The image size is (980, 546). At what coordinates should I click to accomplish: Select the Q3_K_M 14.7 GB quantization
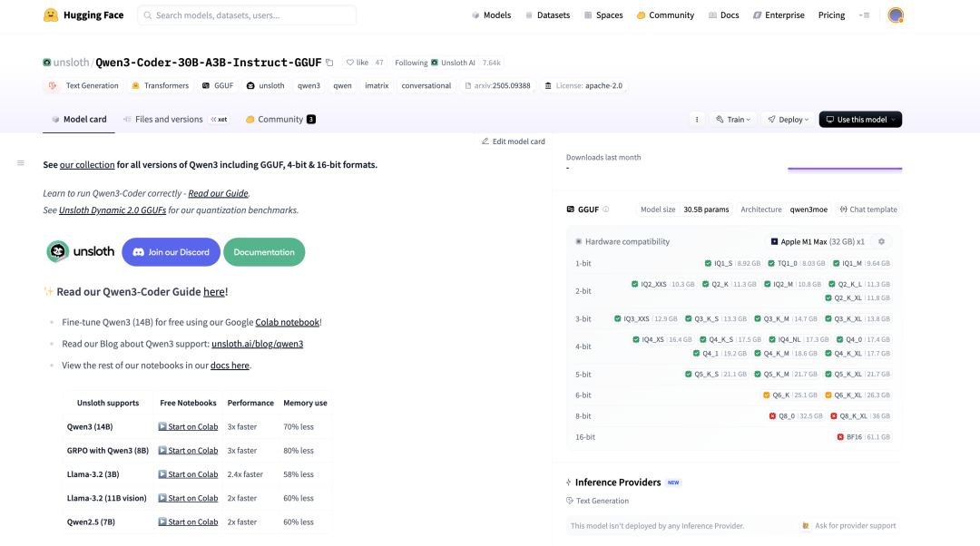[x=786, y=319]
